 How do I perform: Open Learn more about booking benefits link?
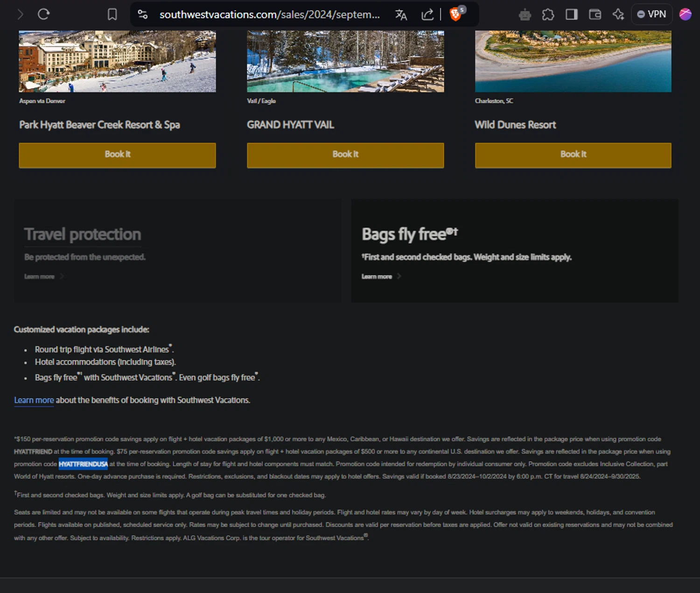click(34, 400)
